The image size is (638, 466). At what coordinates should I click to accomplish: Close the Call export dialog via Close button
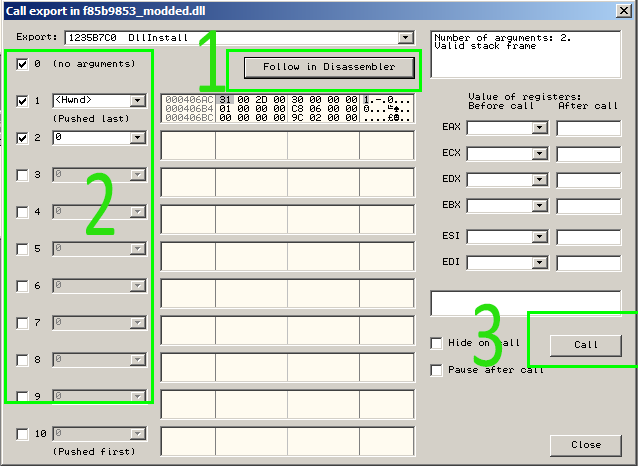click(586, 444)
